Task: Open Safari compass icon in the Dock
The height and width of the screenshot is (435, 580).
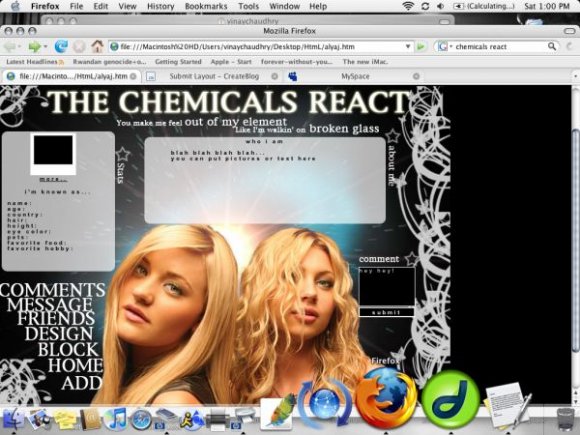Action: (141, 419)
